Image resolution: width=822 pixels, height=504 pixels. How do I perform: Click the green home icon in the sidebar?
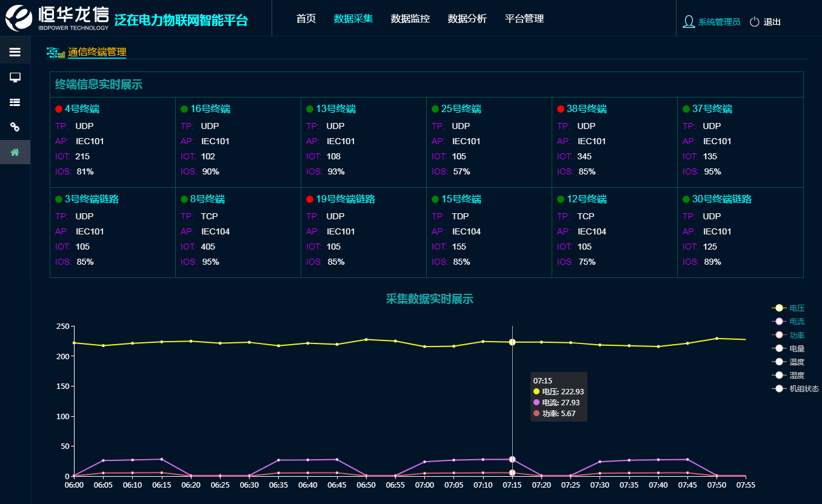(15, 151)
